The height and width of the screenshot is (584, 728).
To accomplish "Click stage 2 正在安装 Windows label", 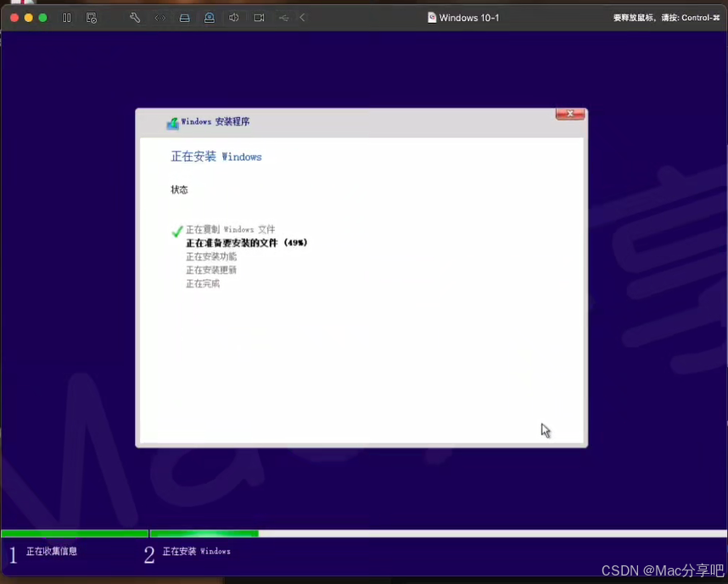I will click(x=196, y=552).
